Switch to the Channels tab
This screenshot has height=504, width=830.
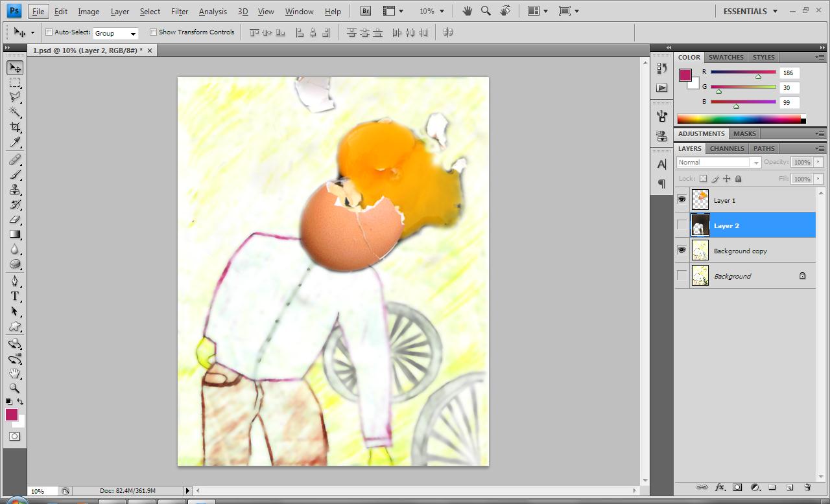point(727,148)
